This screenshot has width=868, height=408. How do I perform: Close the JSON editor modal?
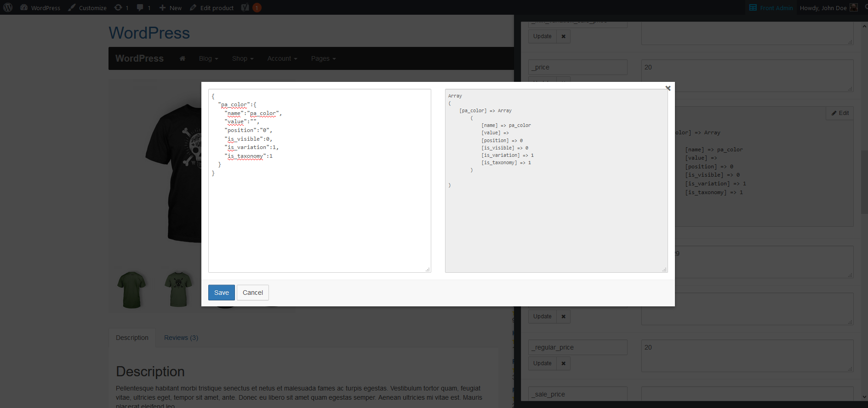668,88
